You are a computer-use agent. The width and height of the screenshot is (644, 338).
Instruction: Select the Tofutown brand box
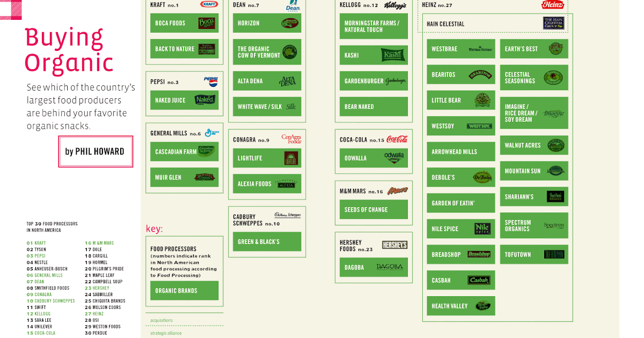(534, 255)
